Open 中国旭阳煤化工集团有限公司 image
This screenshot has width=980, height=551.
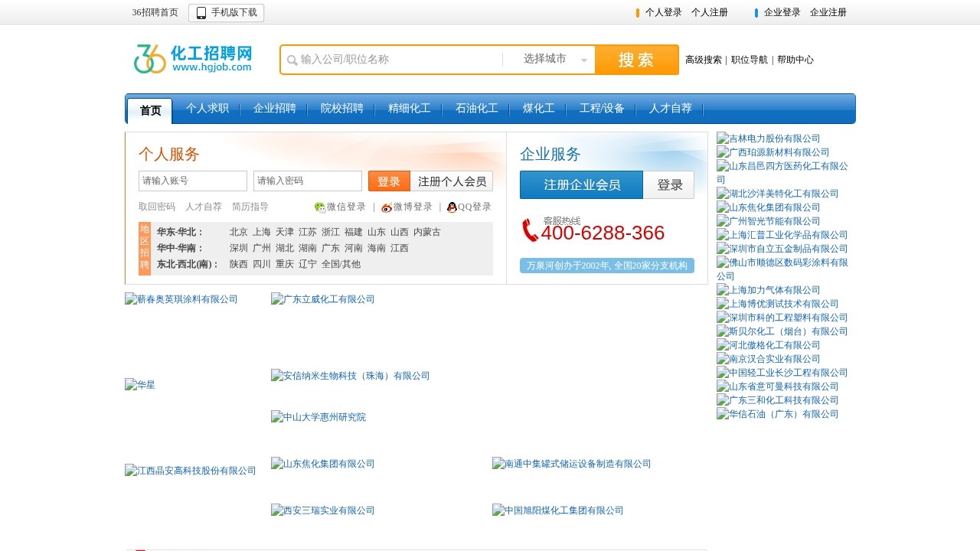point(558,510)
